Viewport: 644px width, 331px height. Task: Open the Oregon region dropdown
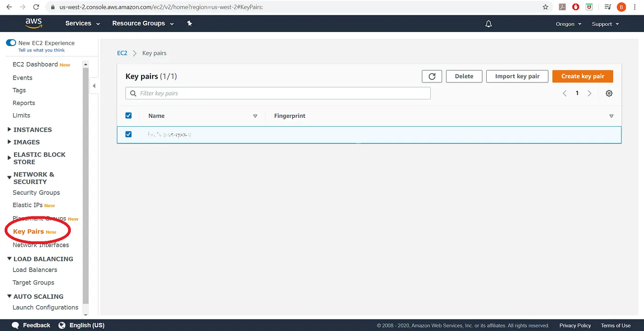[x=569, y=24]
